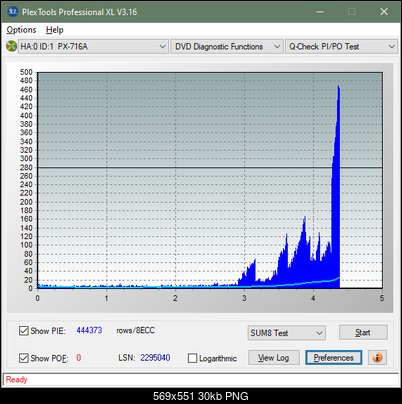This screenshot has width=402, height=404.
Task: Click the LSN value 2295040
Action: [x=155, y=358]
